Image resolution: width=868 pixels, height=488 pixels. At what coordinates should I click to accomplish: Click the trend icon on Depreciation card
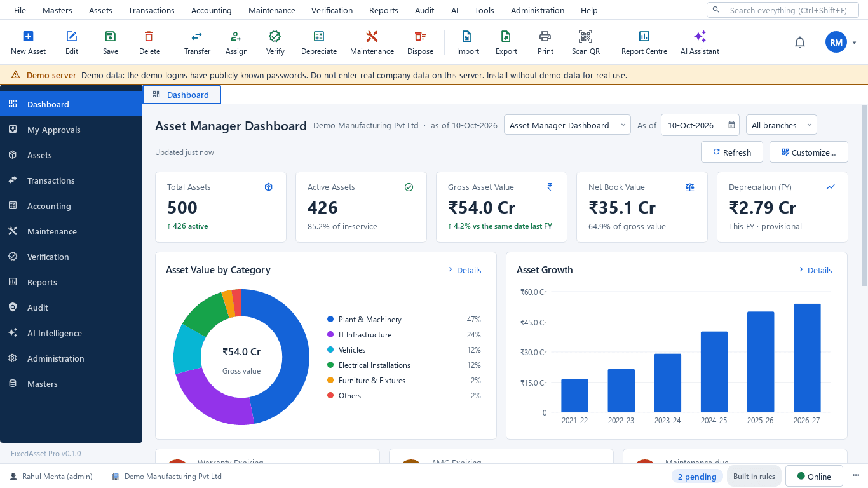coord(831,187)
